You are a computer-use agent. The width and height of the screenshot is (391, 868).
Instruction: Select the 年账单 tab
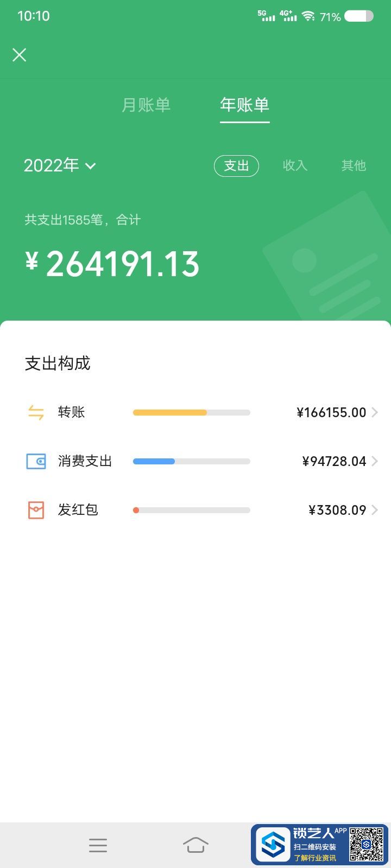coord(245,105)
